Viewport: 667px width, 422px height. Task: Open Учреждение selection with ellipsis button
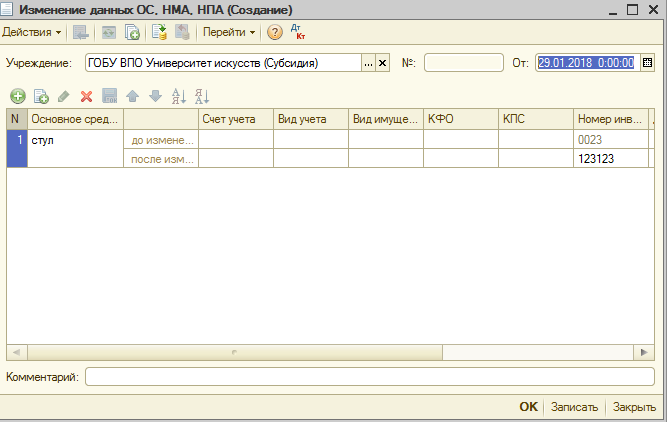pos(368,63)
